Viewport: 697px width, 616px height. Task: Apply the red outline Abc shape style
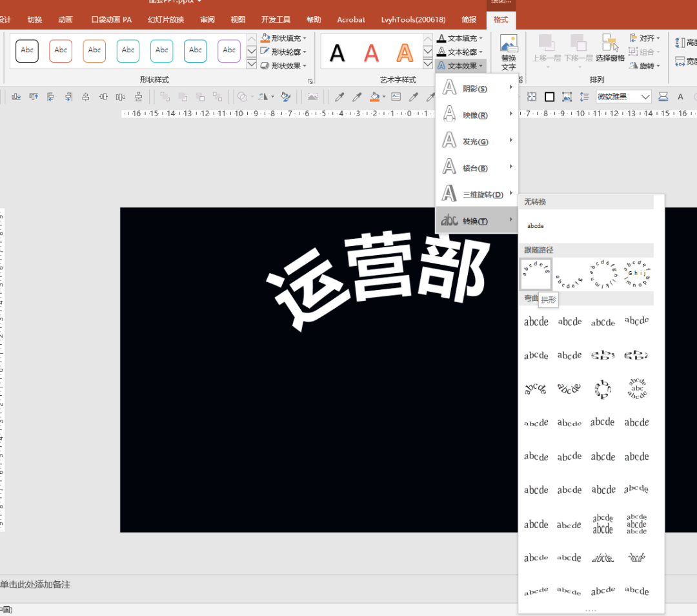pyautogui.click(x=61, y=50)
